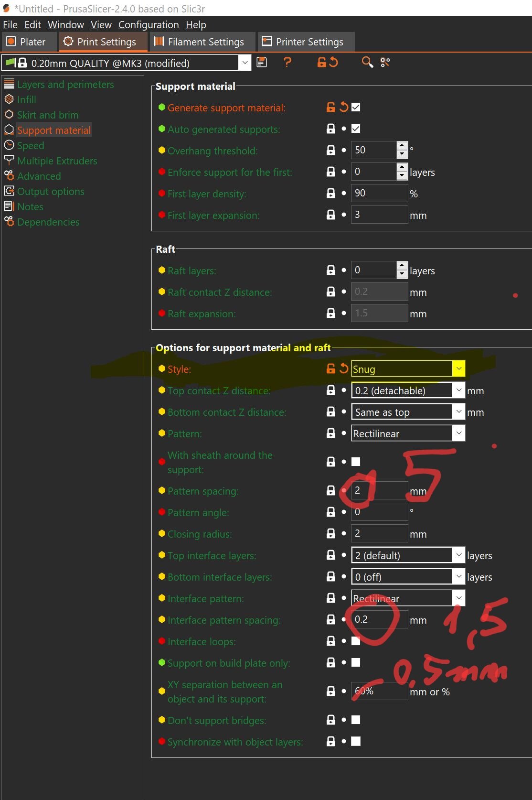The height and width of the screenshot is (800, 532).
Task: Decrease Enforce support layers with down arrow
Action: point(402,176)
